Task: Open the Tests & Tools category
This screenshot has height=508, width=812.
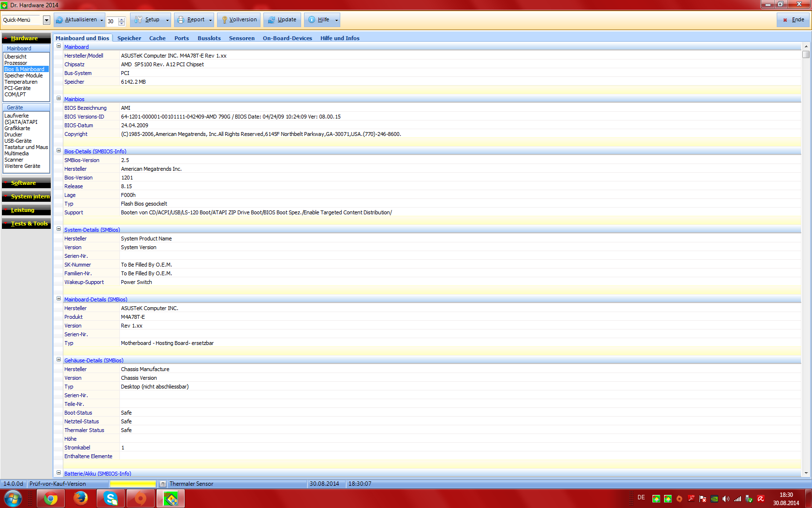Action: point(26,224)
